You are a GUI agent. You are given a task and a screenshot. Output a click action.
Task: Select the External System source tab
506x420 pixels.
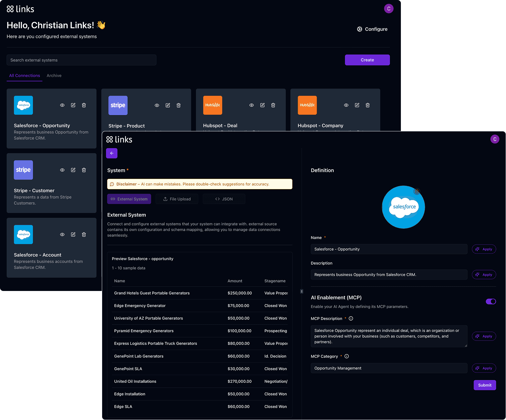129,199
